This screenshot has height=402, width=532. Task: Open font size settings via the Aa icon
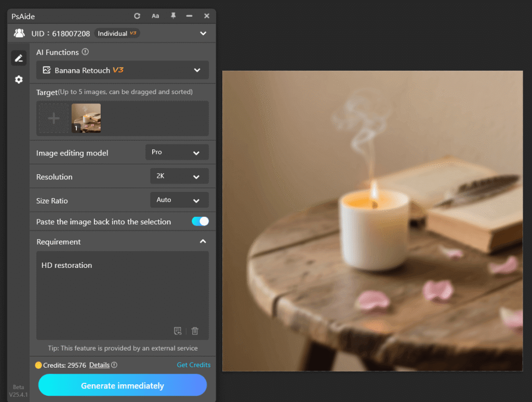[x=155, y=16]
